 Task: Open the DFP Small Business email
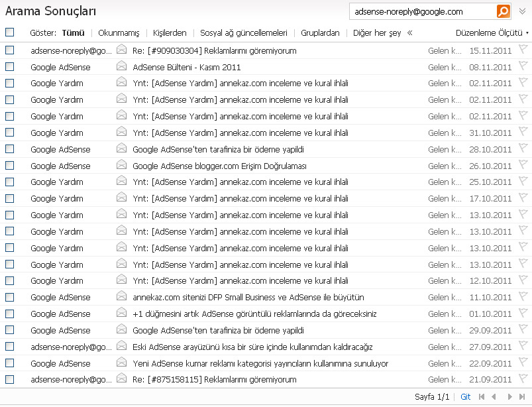tap(248, 297)
